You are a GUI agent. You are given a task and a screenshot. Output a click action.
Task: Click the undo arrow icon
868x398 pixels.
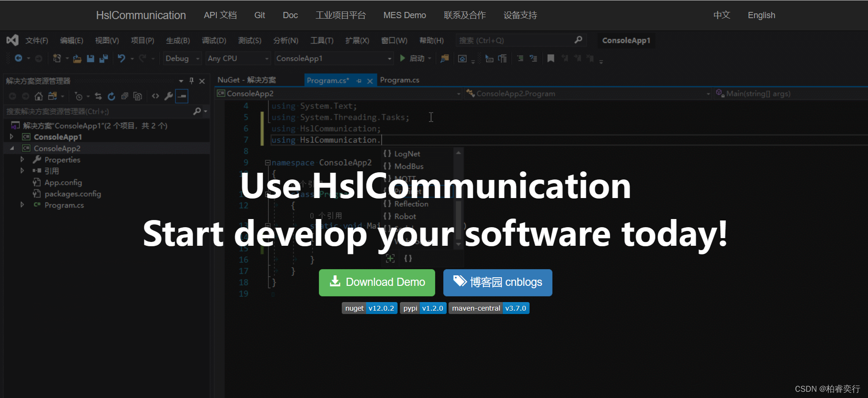tap(122, 58)
